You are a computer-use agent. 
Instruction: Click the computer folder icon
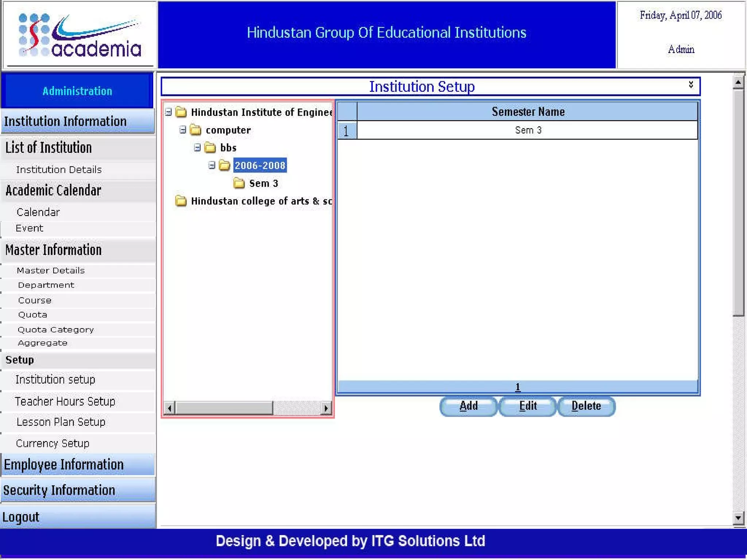point(196,130)
